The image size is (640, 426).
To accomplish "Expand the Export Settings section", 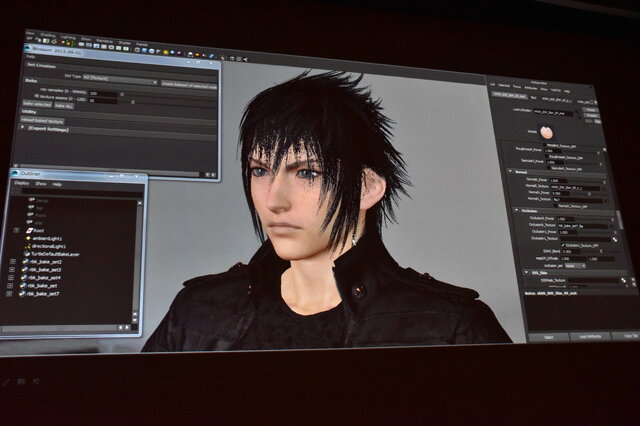I will point(23,128).
